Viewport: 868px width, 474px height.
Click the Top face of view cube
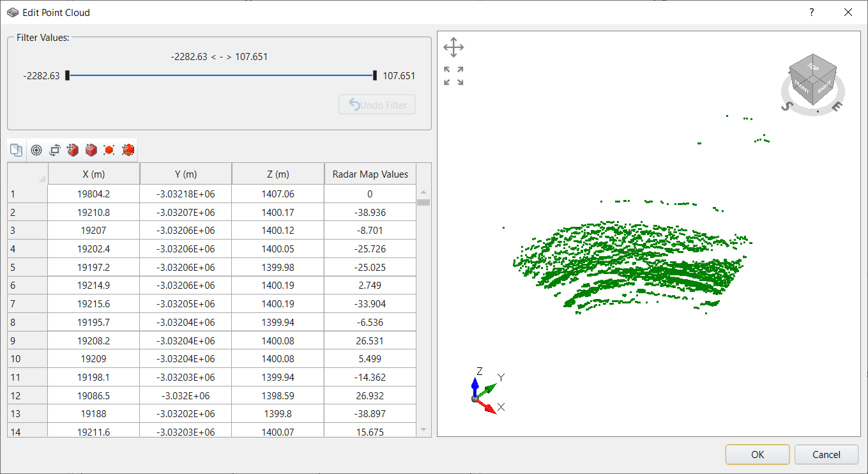(x=812, y=66)
